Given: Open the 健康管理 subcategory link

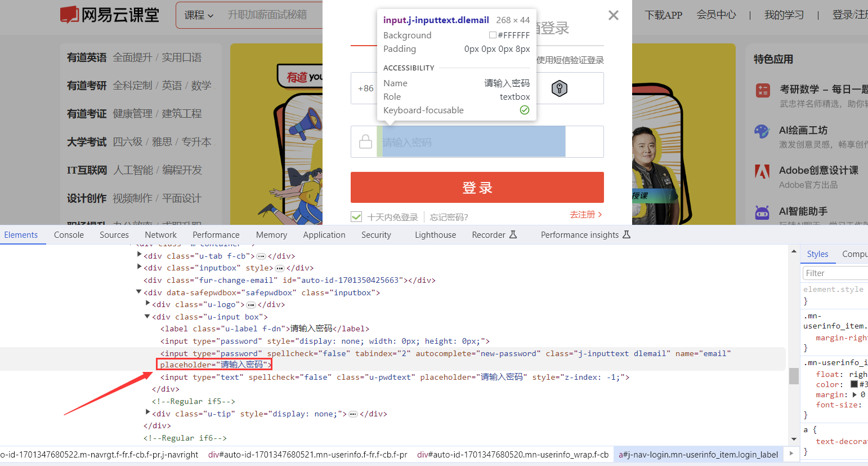Looking at the screenshot, I should coord(133,114).
